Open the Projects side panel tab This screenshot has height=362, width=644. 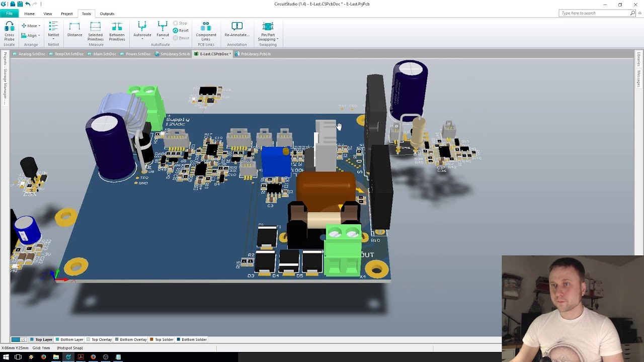(x=5, y=78)
